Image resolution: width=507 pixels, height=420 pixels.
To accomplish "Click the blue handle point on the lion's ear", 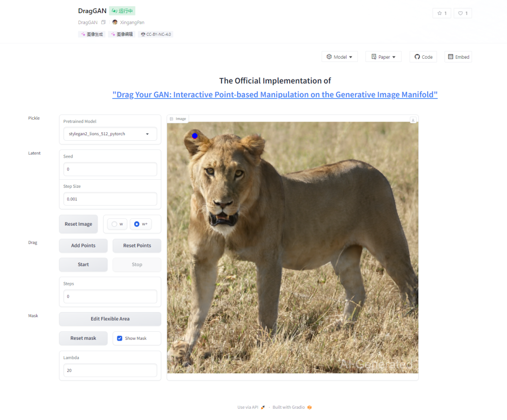I will [195, 136].
